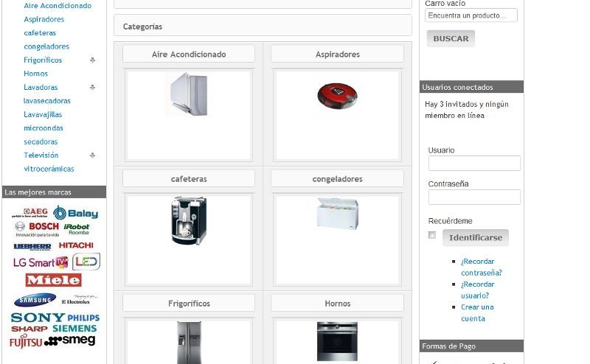
Task: Click the 'Hay 3 invitados' status text
Action: click(x=467, y=110)
